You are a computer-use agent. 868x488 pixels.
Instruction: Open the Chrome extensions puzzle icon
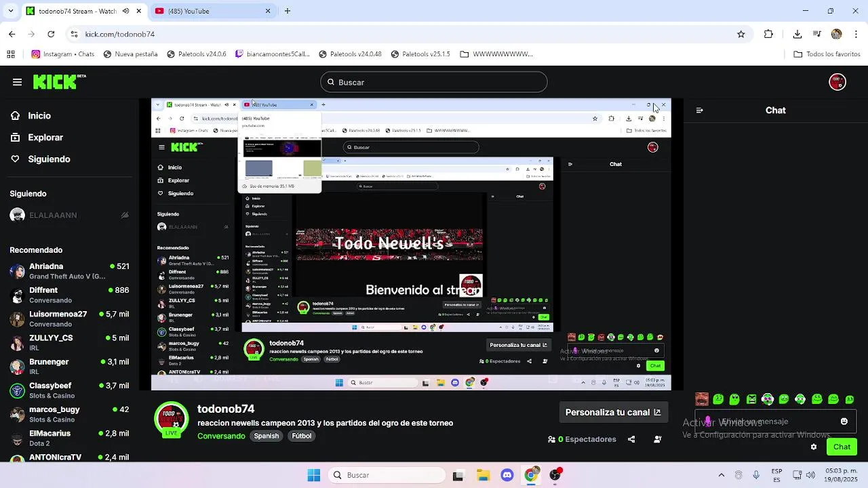point(768,34)
